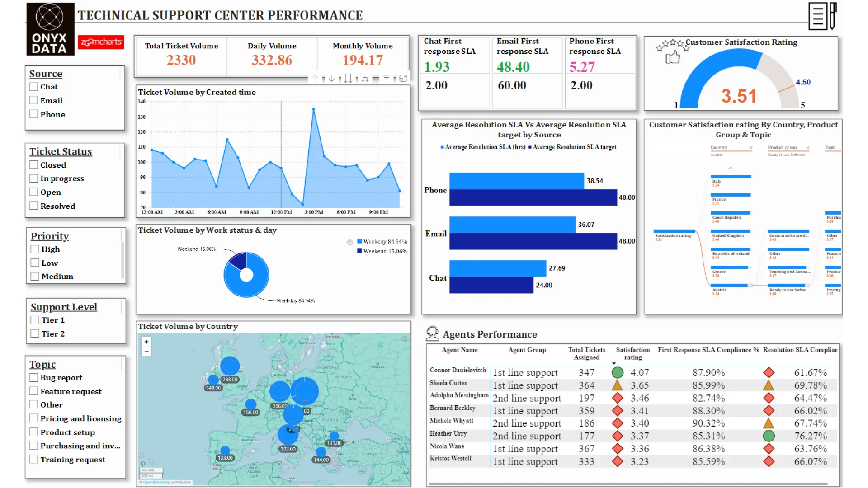The width and height of the screenshot is (868, 488).
Task: Click the Weekend dark slice of donut
Action: pyautogui.click(x=239, y=261)
